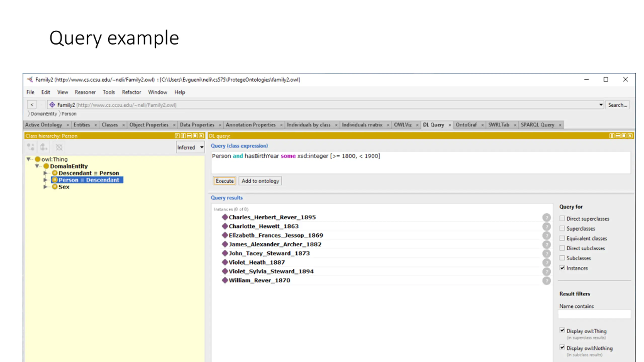Click the Family2 ontology icon in address bar
Screen dimensions: 644x362
click(52, 105)
